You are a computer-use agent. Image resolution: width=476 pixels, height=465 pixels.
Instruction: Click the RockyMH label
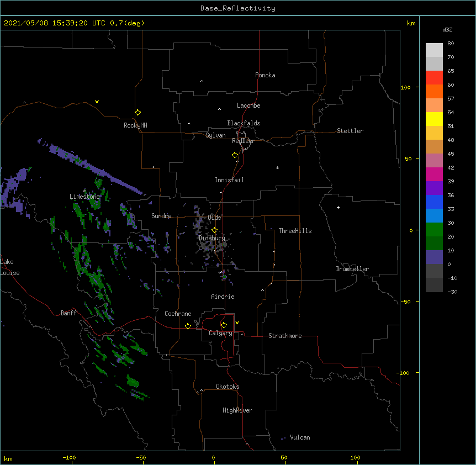135,125
